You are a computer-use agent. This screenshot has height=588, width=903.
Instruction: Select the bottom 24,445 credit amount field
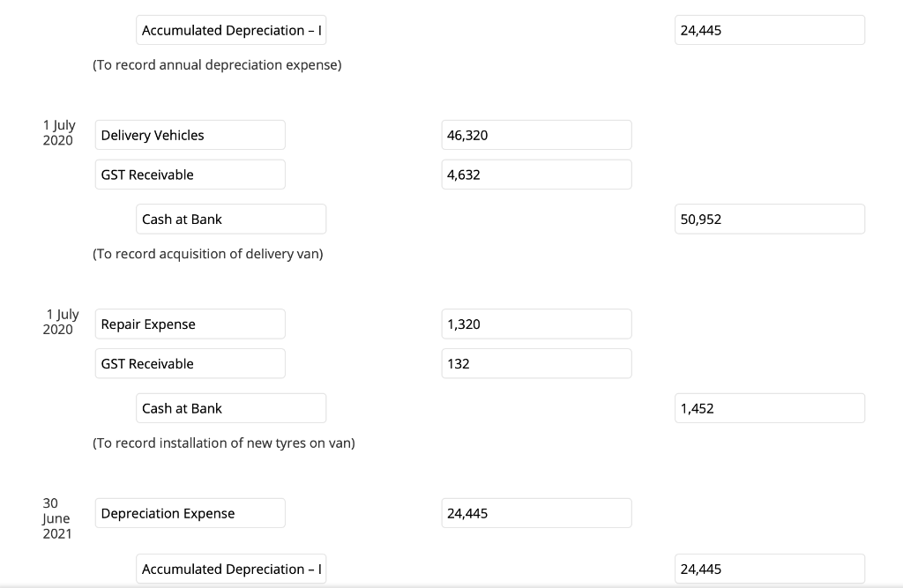(x=769, y=569)
